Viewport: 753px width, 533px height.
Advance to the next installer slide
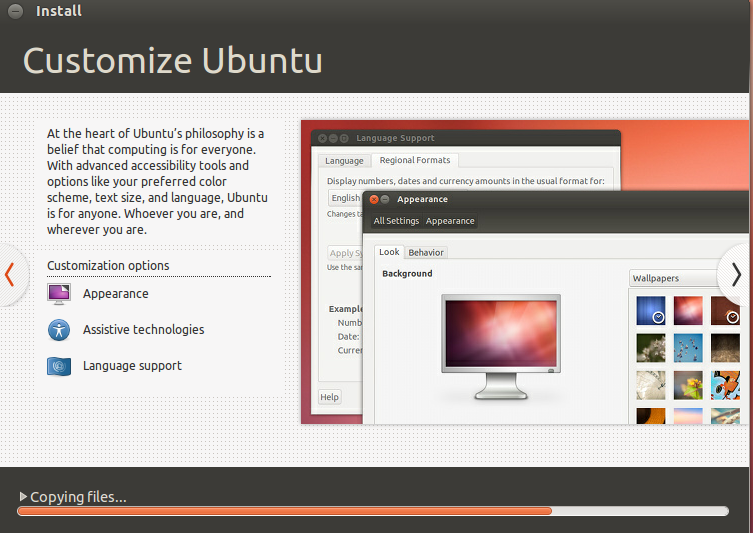click(x=736, y=275)
